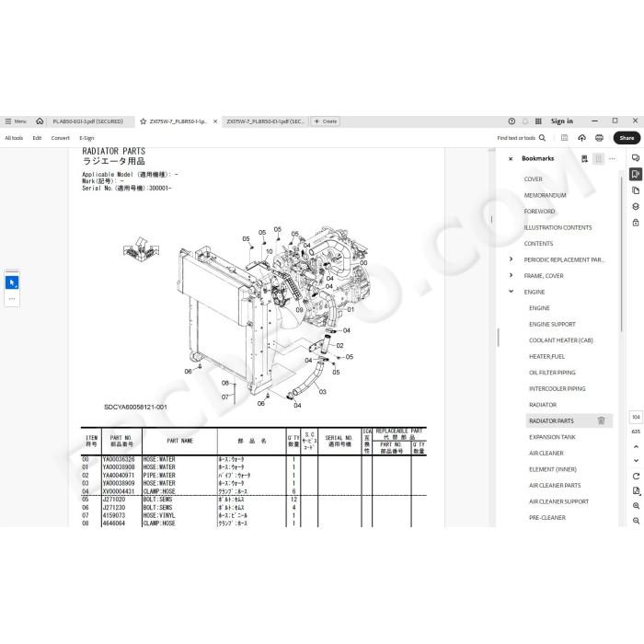Open the hamburger Menu
Image resolution: width=644 pixels, height=644 pixels.
pos(16,121)
